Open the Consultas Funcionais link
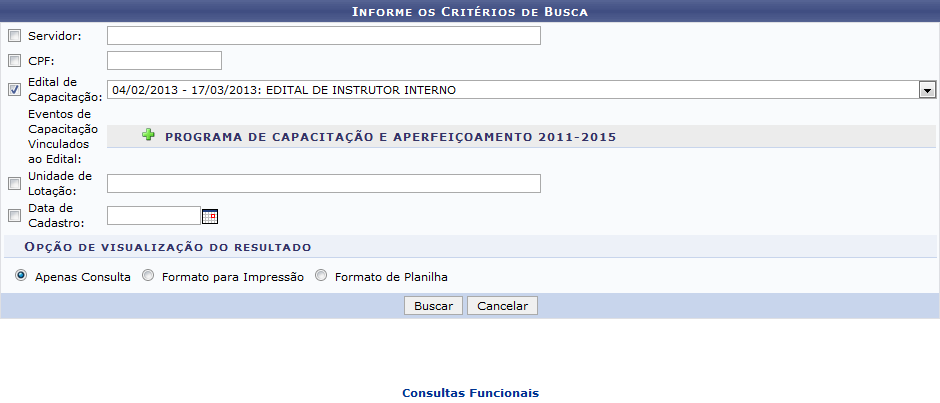This screenshot has height=403, width=940. (470, 393)
